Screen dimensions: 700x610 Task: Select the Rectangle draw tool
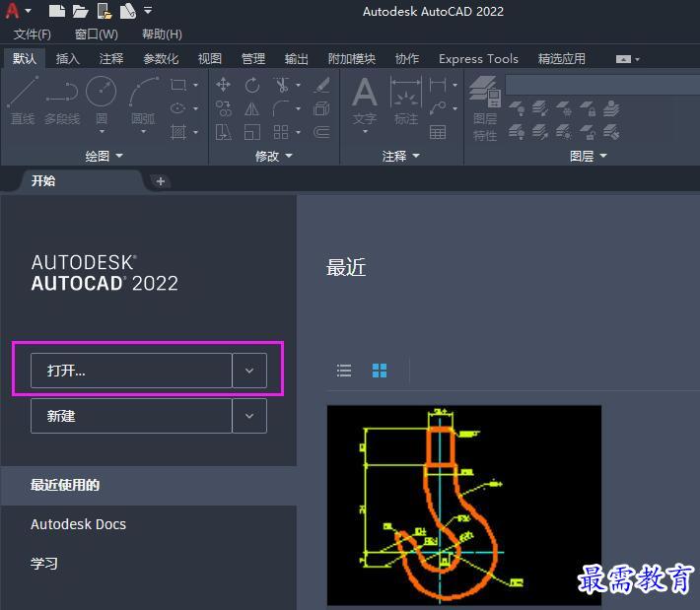tap(178, 85)
